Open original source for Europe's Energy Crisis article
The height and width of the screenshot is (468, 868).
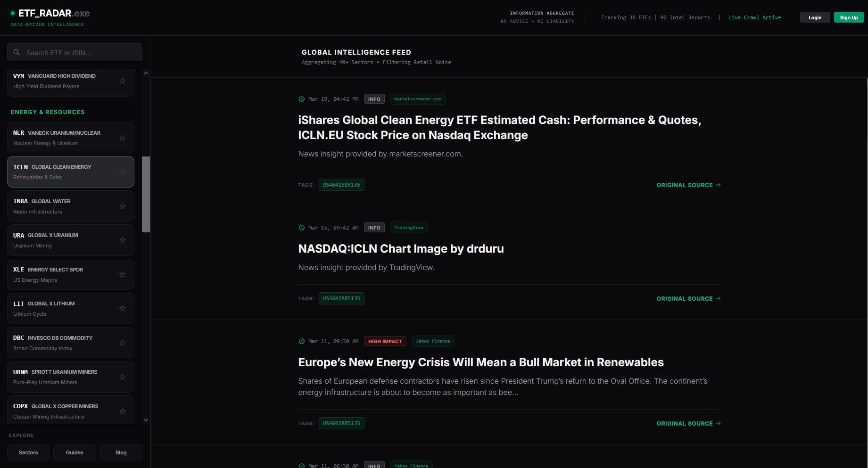coord(688,424)
